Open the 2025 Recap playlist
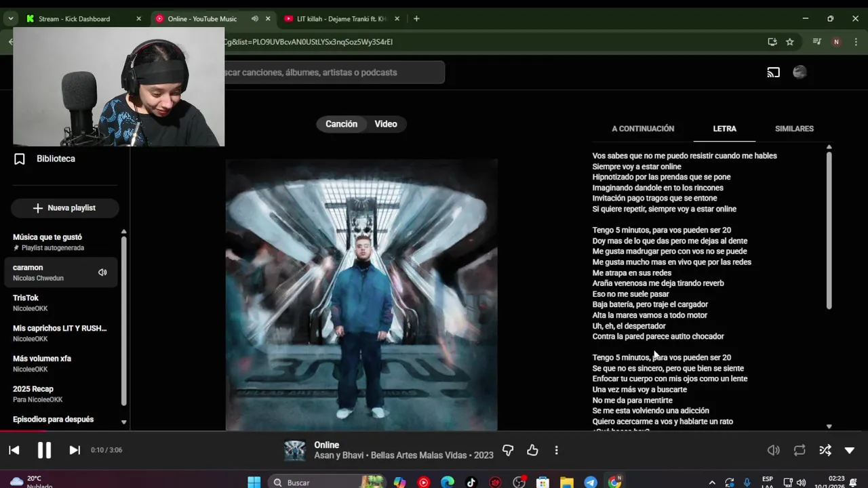Screen dimensions: 868x488 61,394
